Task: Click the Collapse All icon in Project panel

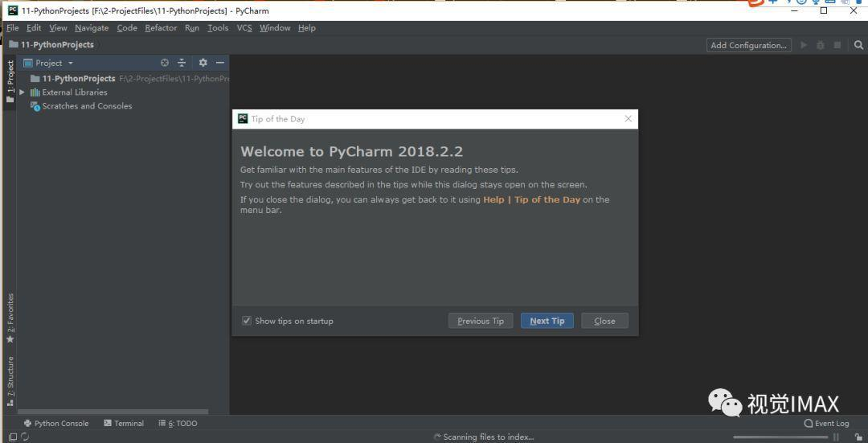Action: coord(182,64)
